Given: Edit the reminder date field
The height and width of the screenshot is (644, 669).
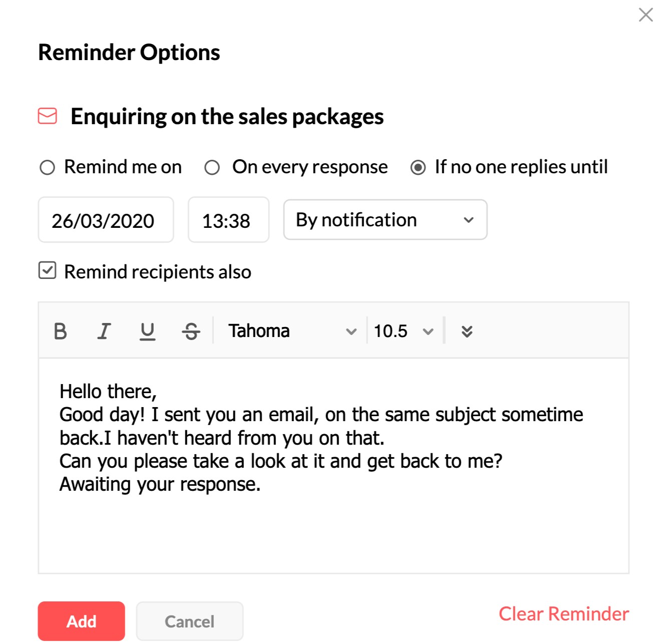Looking at the screenshot, I should 106,219.
